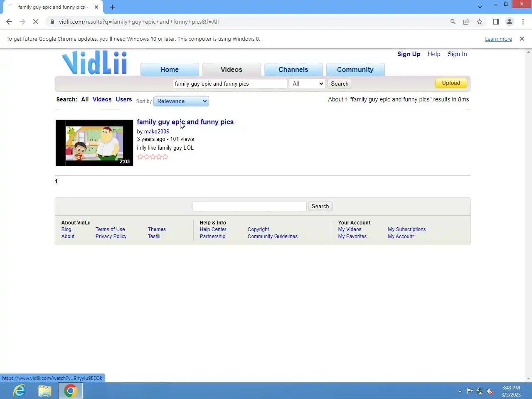Screen dimensions: 532x399
Task: Open Community Guidelines link
Action: [273, 236]
